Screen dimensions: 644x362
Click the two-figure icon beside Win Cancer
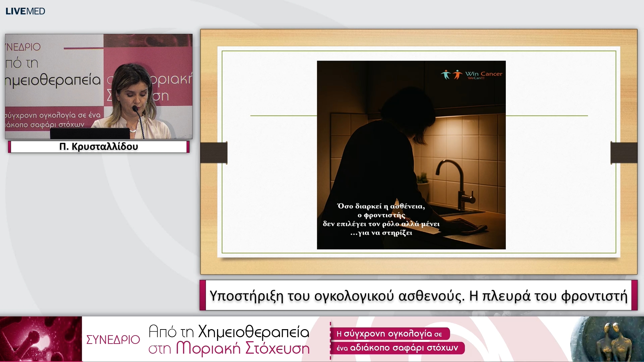coord(451,74)
